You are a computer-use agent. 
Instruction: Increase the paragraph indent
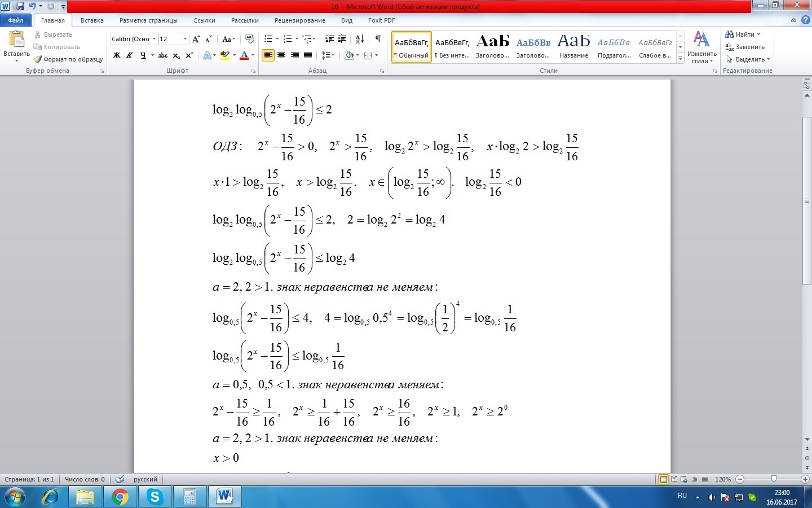(342, 39)
